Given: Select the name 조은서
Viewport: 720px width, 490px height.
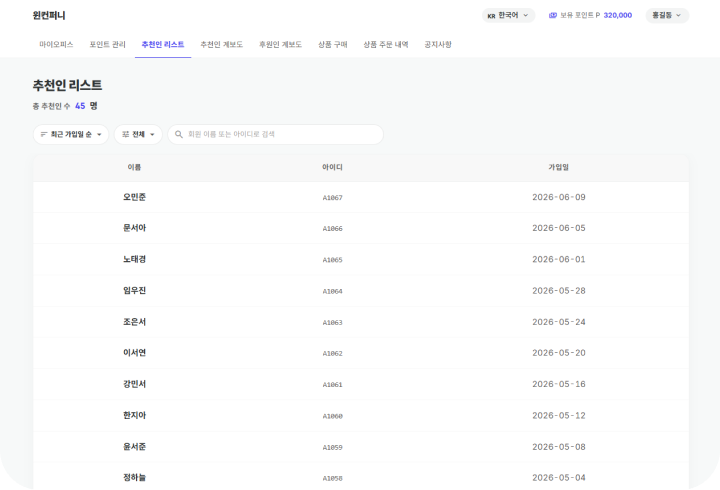Looking at the screenshot, I should click(x=134, y=322).
